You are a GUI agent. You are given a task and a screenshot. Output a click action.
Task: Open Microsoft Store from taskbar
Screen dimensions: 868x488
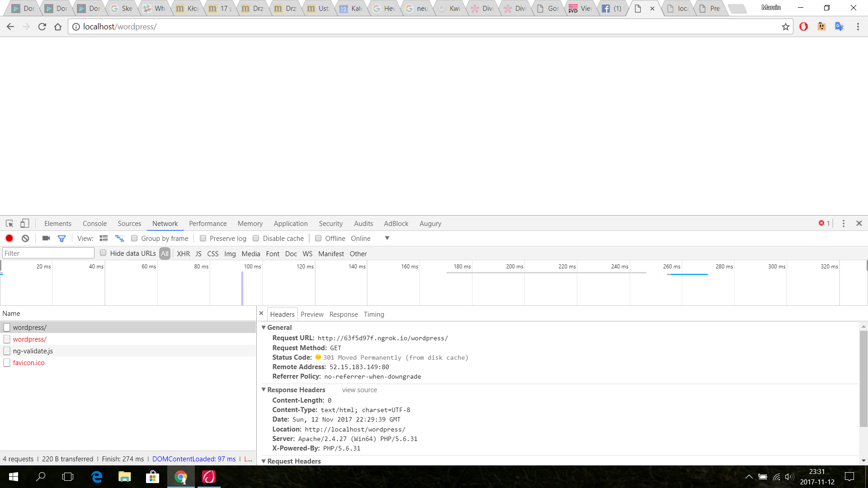(153, 477)
